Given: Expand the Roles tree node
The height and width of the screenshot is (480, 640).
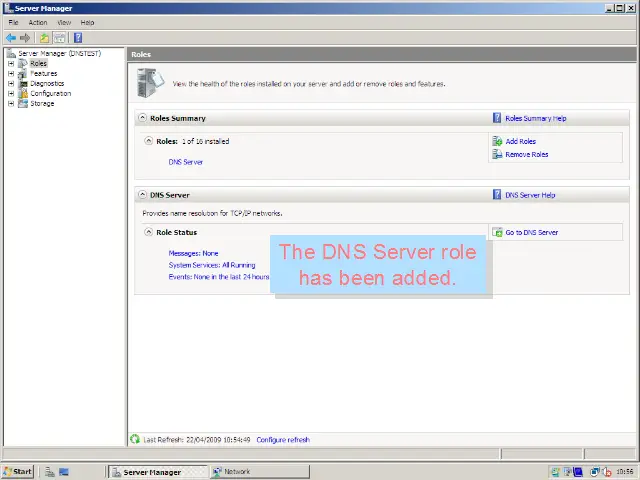Looking at the screenshot, I should pyautogui.click(x=11, y=63).
